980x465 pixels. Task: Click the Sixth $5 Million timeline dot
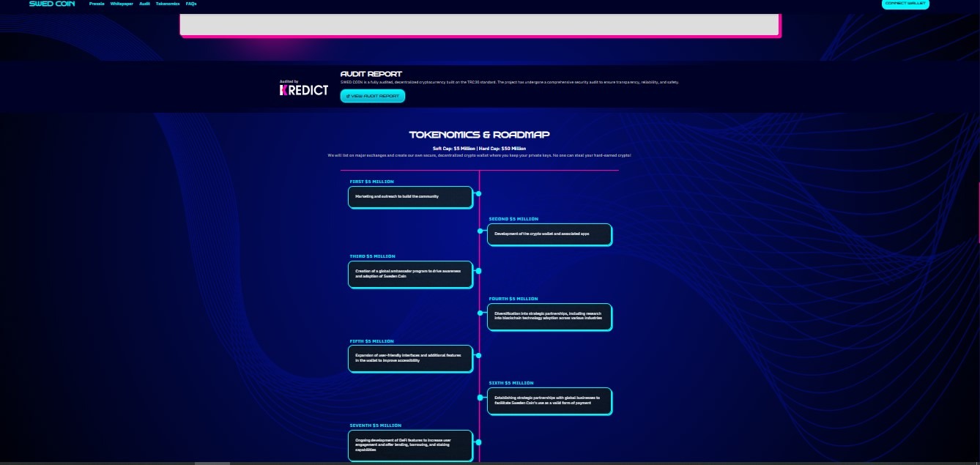point(480,398)
